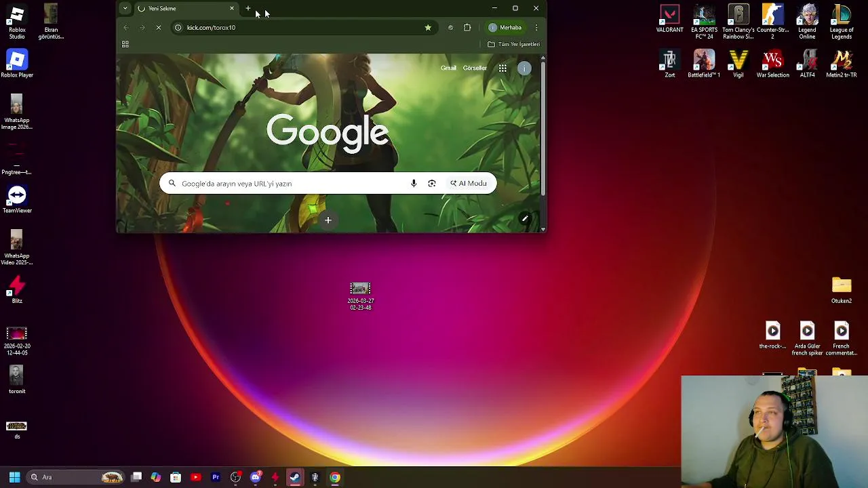Select League of Legends desktop icon
868x488 pixels.
(842, 22)
